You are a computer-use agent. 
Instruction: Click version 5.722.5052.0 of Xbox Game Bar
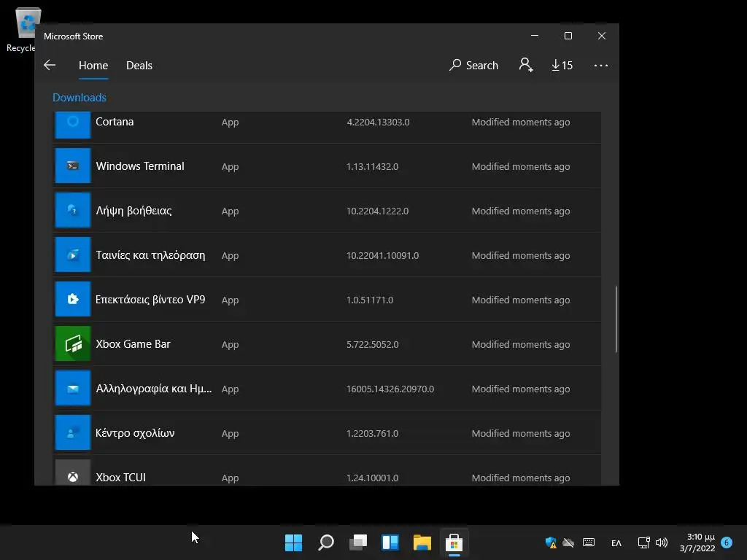coord(373,344)
